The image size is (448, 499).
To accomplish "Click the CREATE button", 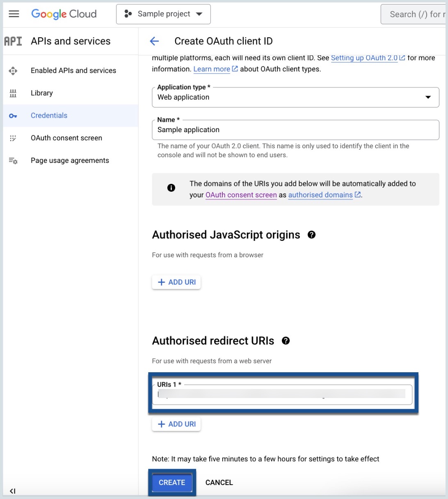I will click(172, 483).
